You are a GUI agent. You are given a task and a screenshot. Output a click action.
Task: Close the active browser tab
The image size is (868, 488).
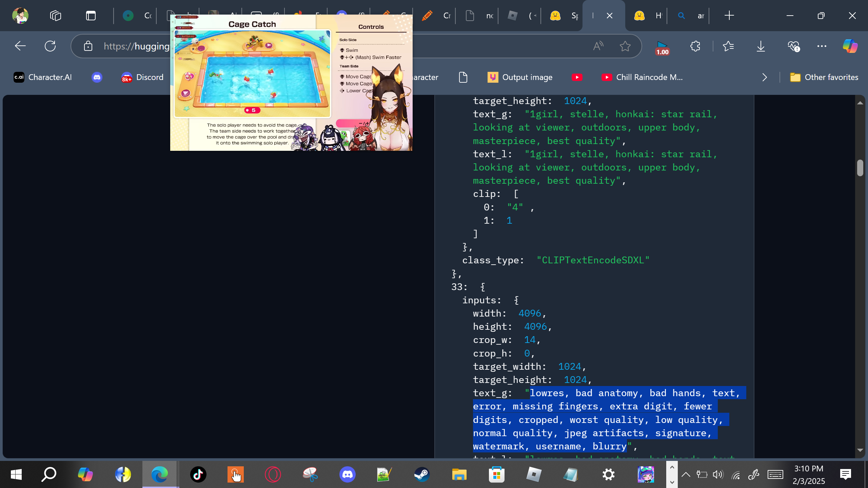click(x=609, y=16)
